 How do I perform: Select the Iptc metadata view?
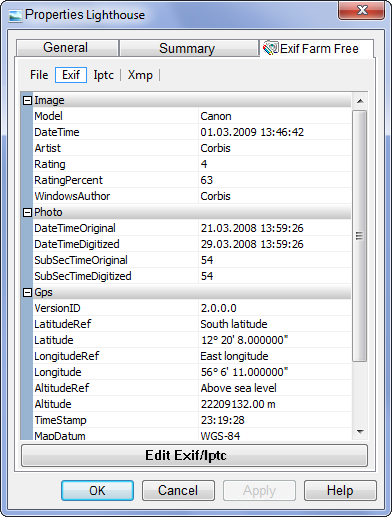click(x=103, y=75)
